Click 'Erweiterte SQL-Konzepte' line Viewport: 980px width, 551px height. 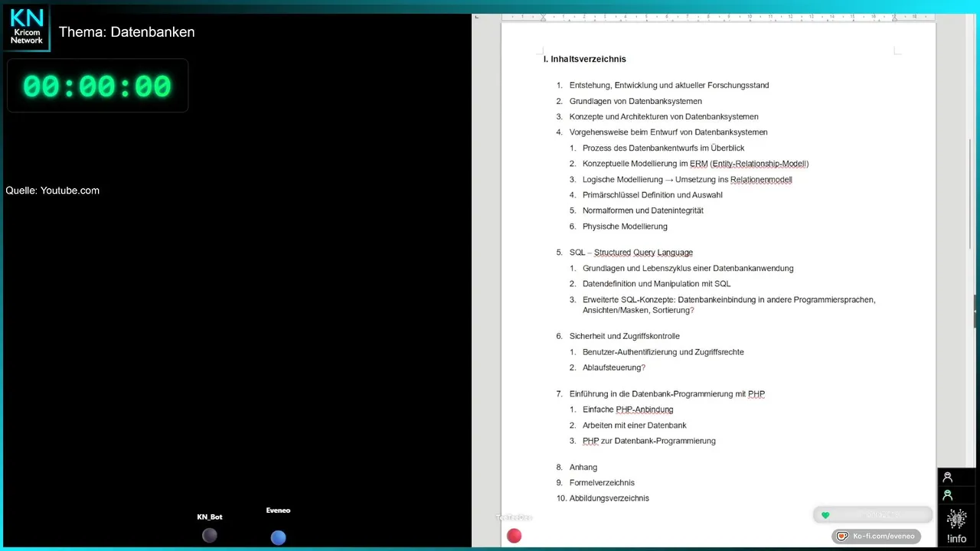coord(729,305)
